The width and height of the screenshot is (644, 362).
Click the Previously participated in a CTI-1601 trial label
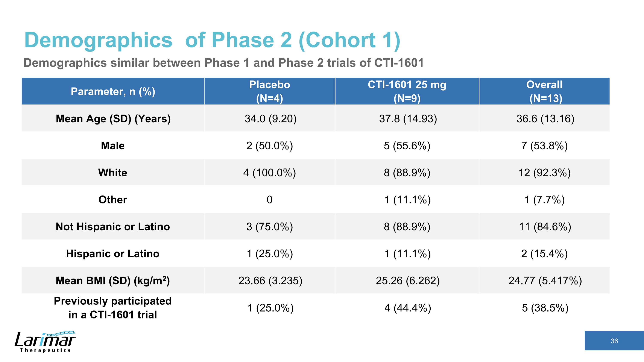(x=113, y=308)
